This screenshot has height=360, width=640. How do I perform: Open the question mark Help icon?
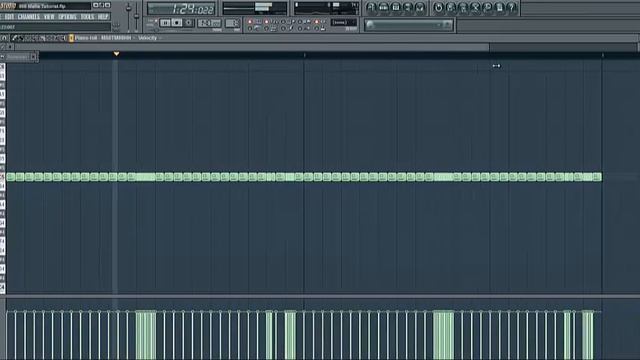pos(512,7)
